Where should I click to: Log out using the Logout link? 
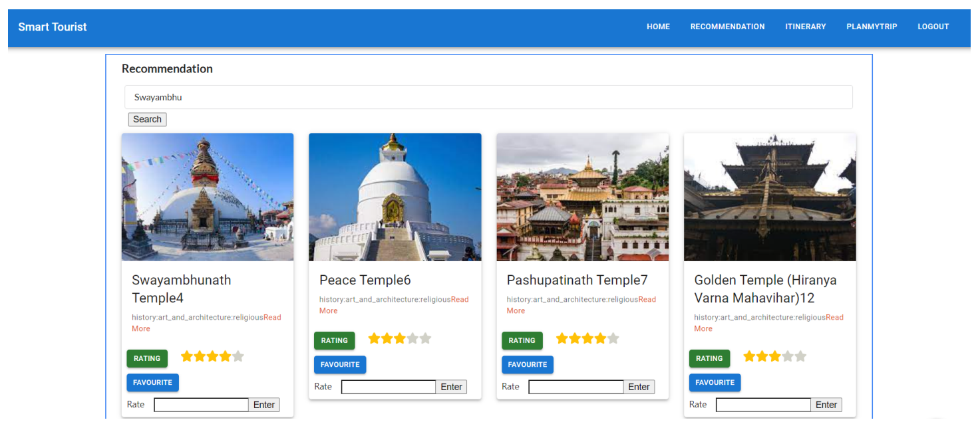[933, 27]
